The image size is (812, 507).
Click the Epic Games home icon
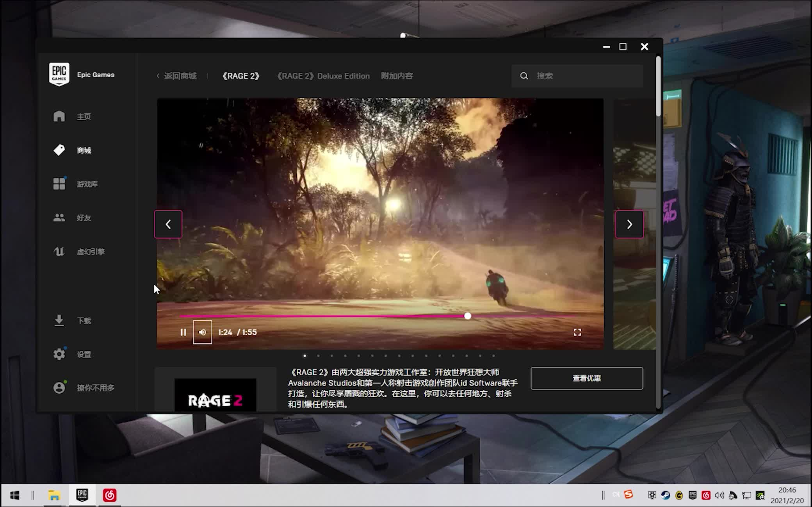point(59,116)
